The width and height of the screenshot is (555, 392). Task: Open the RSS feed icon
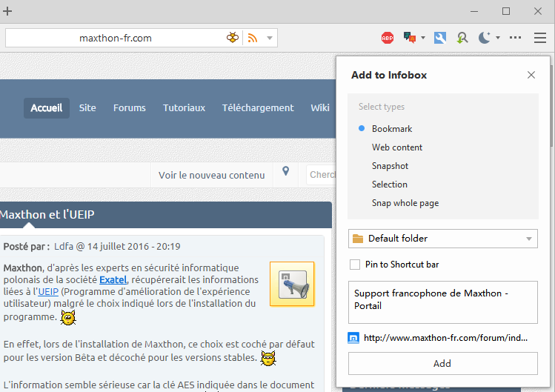coord(253,38)
